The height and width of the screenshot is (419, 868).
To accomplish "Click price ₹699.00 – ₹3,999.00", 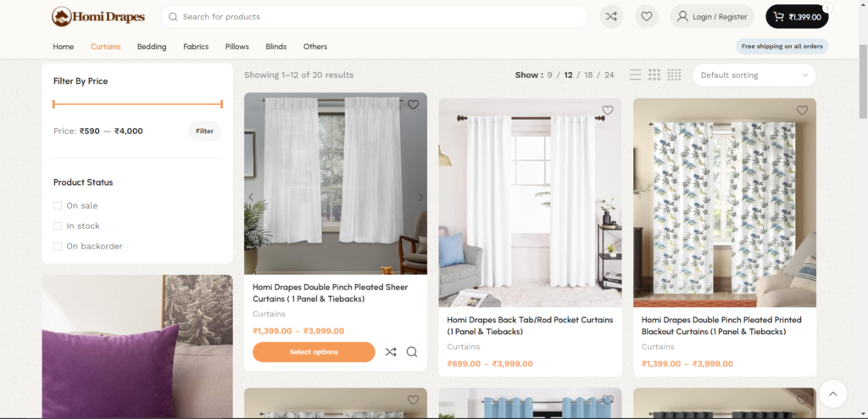I will pos(490,364).
